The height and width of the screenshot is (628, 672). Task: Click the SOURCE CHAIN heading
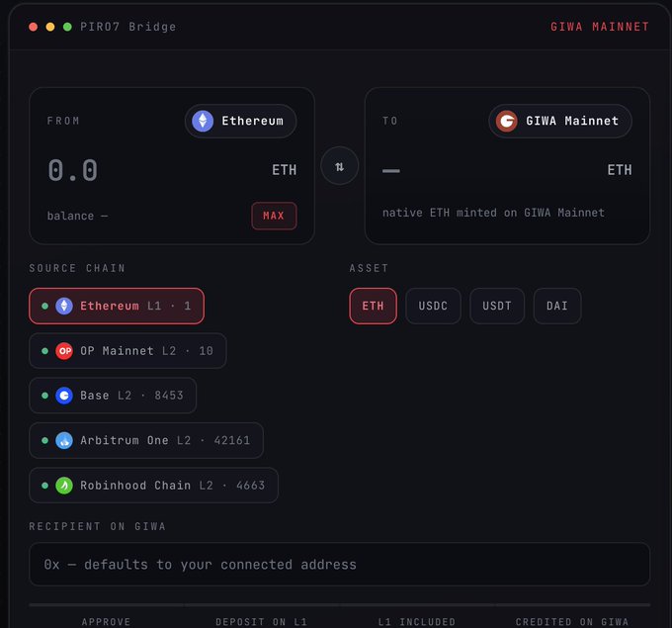(x=77, y=268)
